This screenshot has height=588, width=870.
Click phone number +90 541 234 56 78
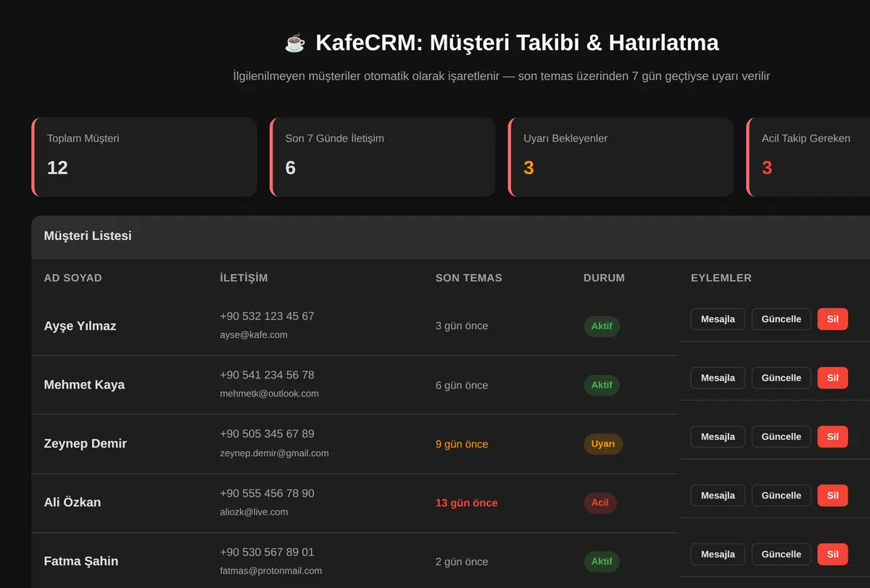[267, 375]
